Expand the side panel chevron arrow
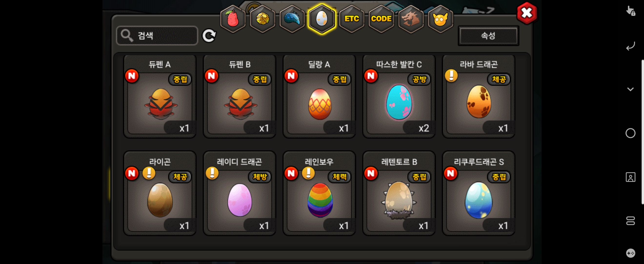 point(630,89)
